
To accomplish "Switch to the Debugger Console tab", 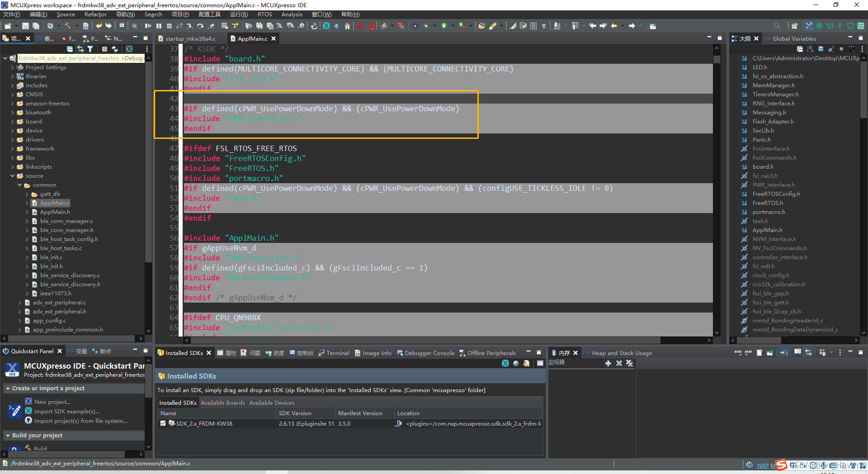I will [x=425, y=353].
